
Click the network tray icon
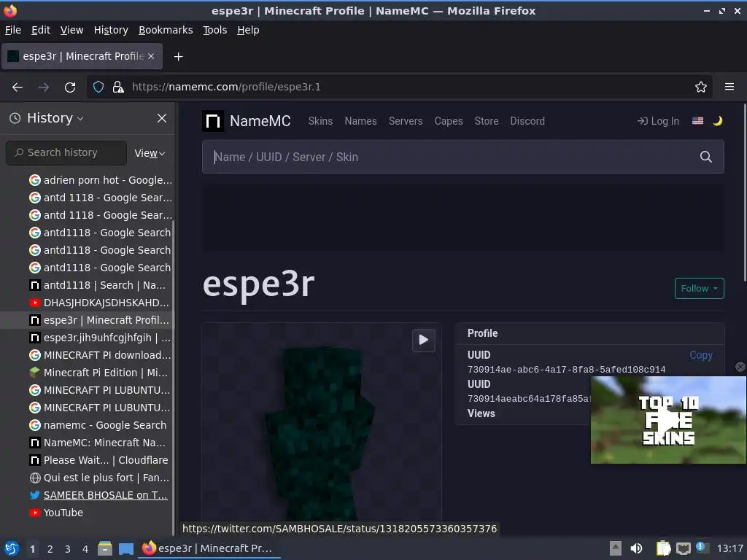(x=683, y=548)
